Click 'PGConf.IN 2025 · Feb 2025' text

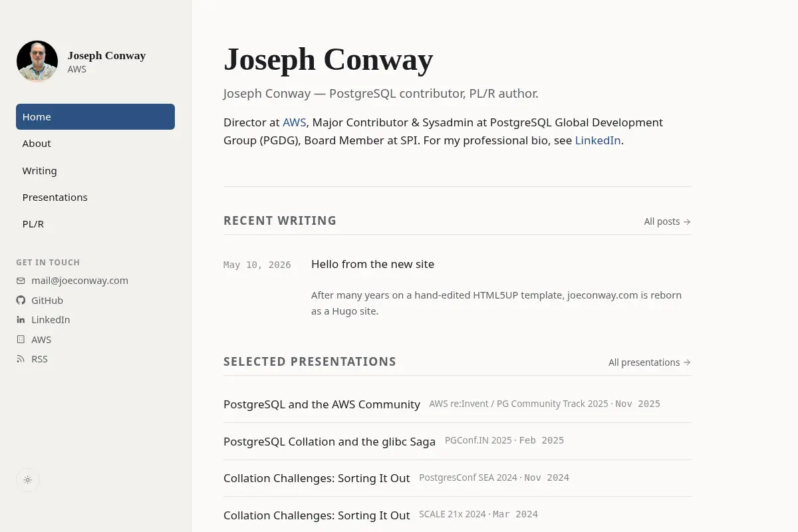click(504, 440)
